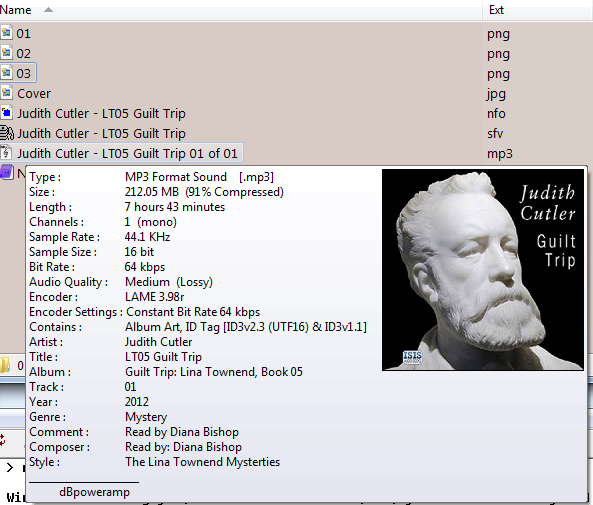
Task: Click the MP3 Format Sound type value
Action: click(199, 177)
